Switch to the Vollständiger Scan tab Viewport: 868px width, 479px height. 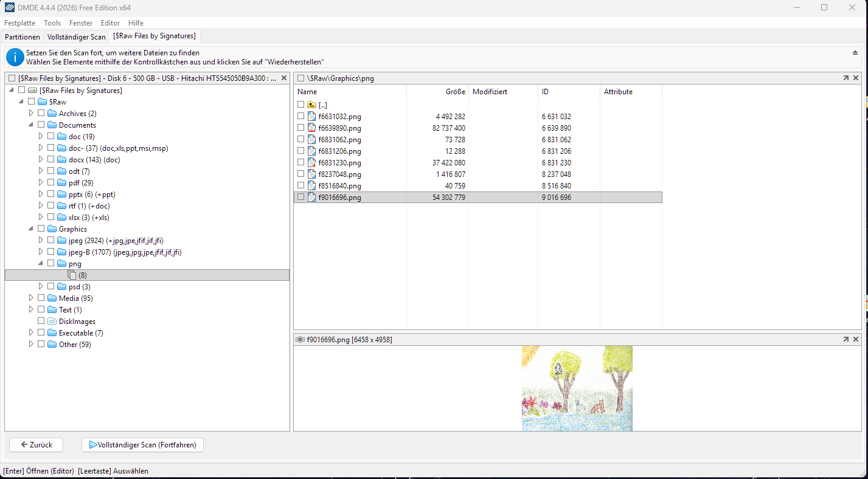77,36
